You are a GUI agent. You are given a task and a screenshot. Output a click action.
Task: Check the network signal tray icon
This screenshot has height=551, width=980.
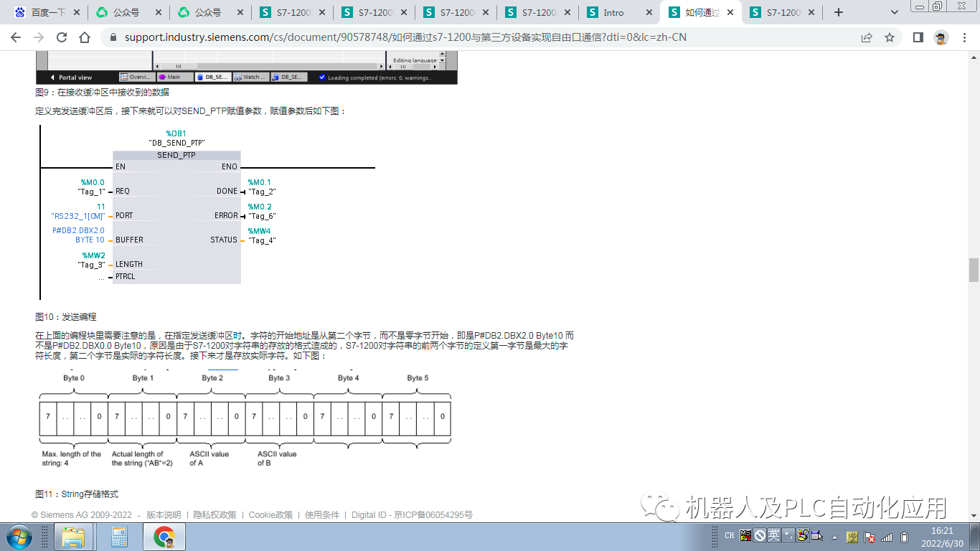click(887, 537)
